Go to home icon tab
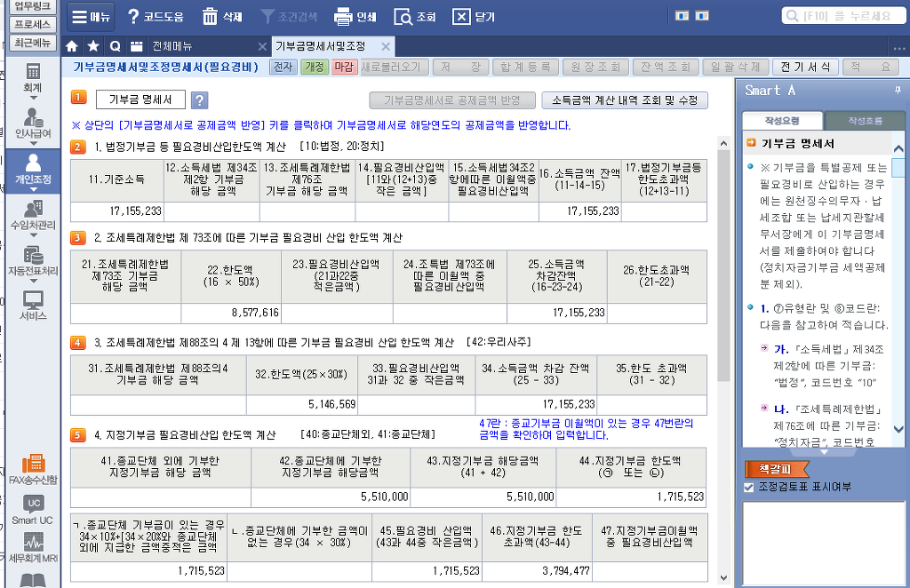 [x=72, y=46]
